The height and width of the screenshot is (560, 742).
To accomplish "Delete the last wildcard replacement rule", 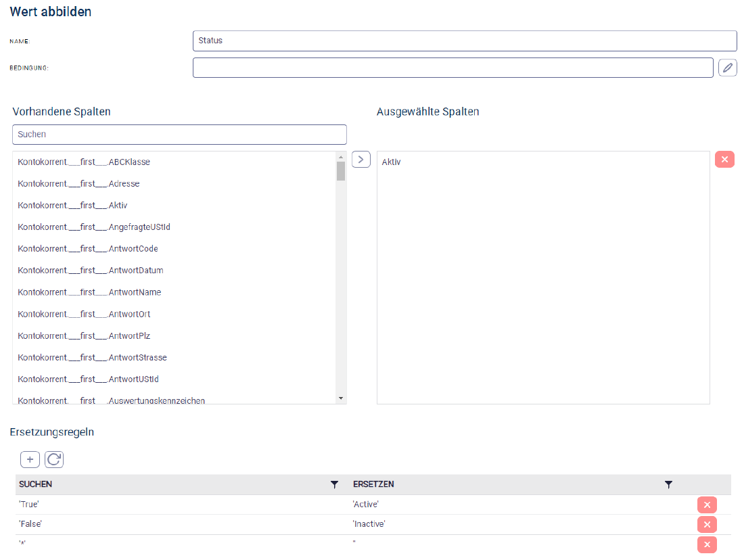I will tap(707, 545).
